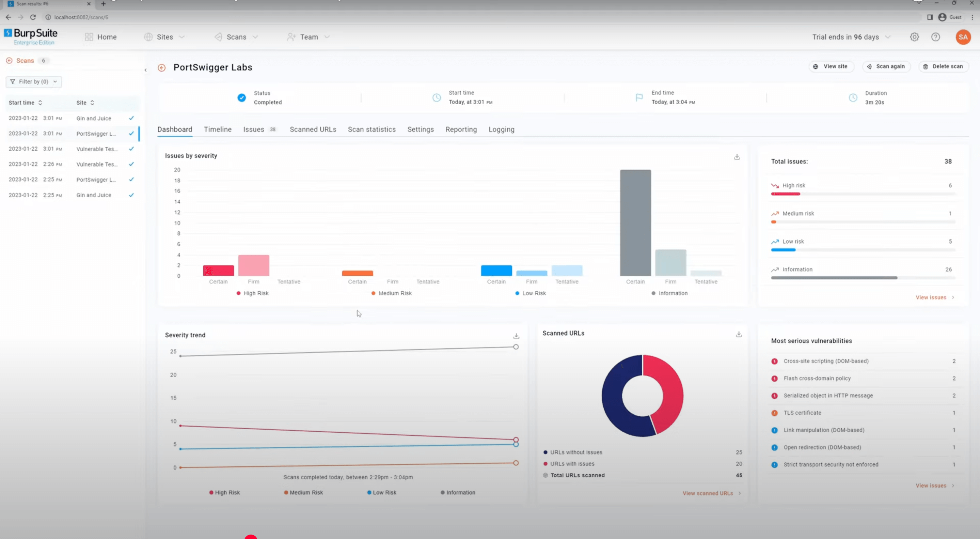Go to the Home menu item
The image size is (980, 539).
[101, 37]
